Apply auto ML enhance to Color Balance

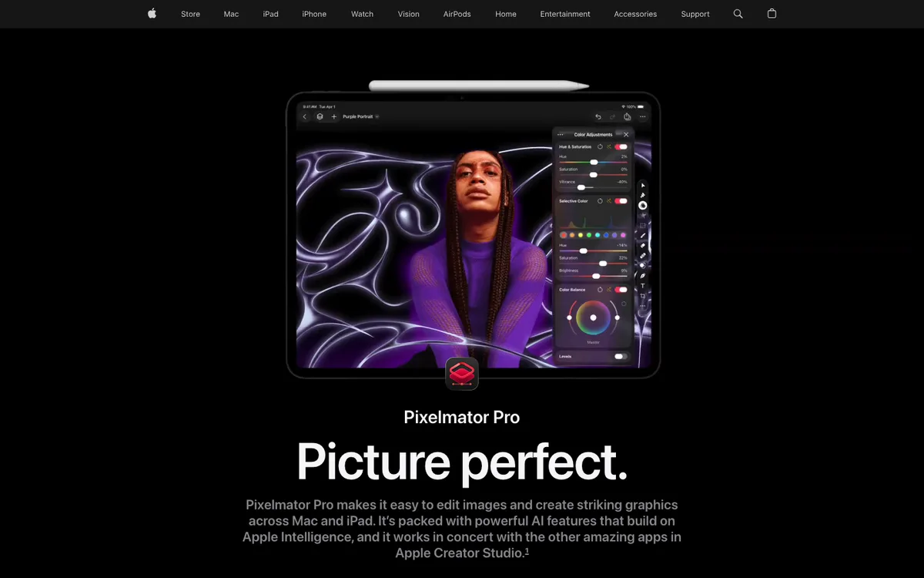click(609, 290)
